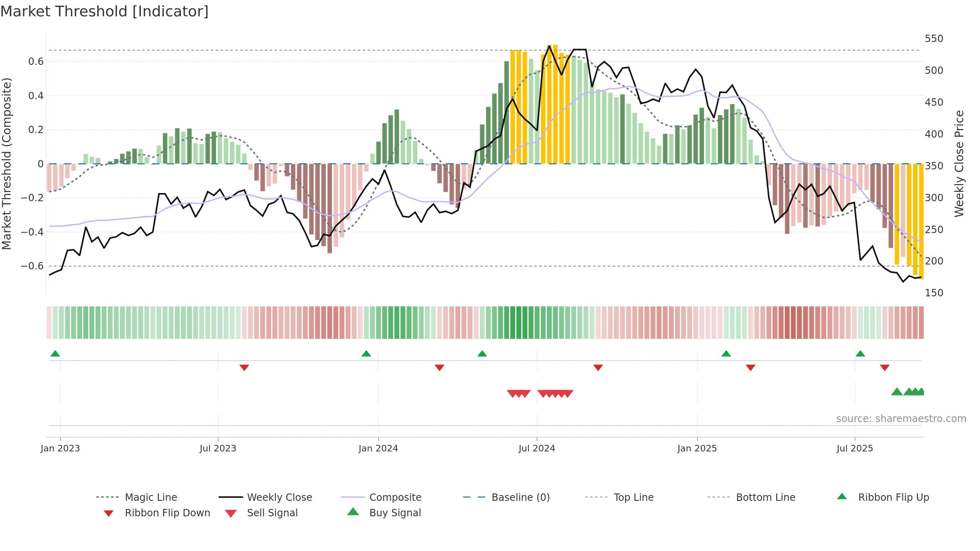Click the green flip-up triangle at Jan 2023
This screenshot has height=551, width=980.
pos(55,353)
